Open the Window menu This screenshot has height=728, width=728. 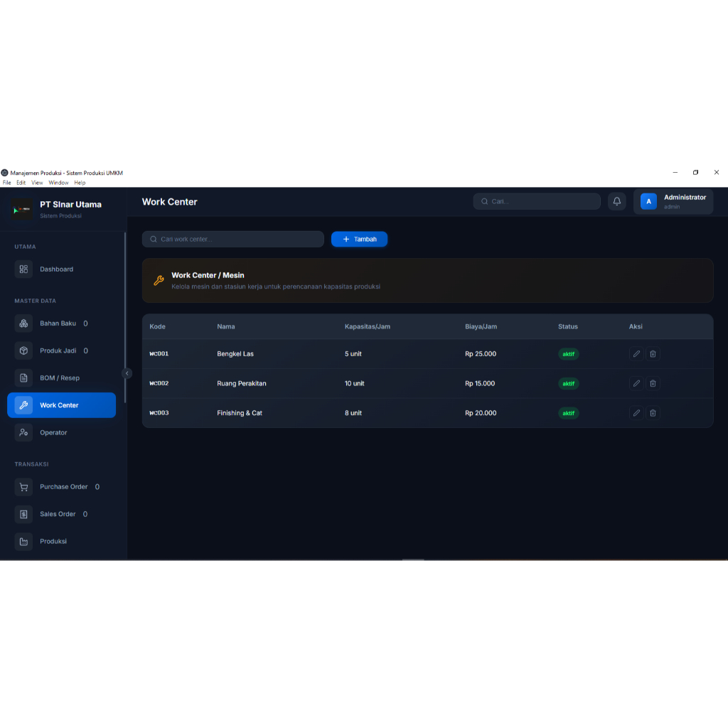58,183
